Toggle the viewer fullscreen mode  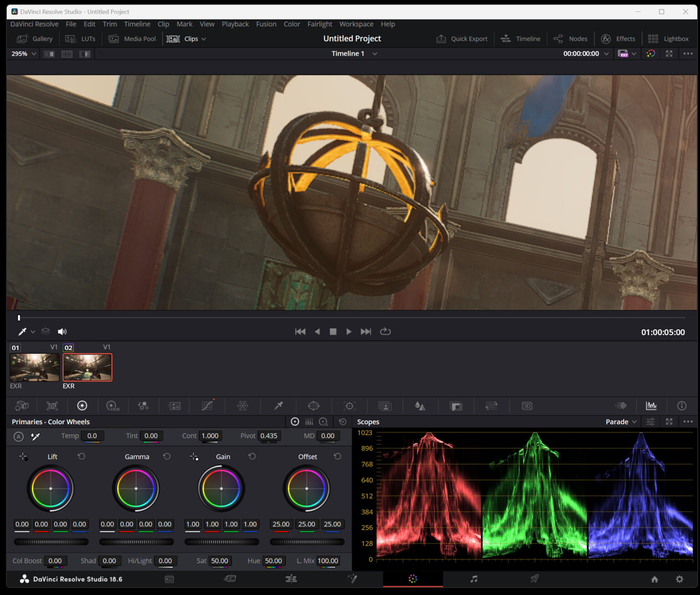(669, 53)
